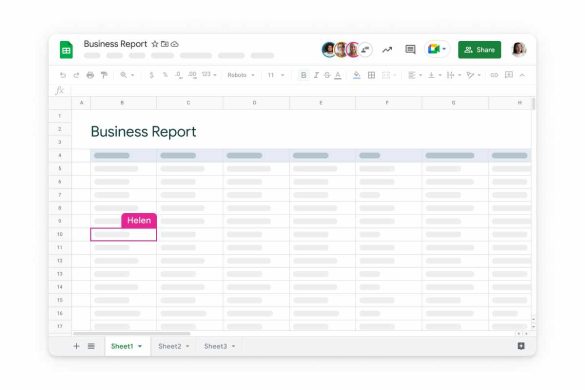
Task: Print the spreadsheet
Action: click(x=90, y=75)
